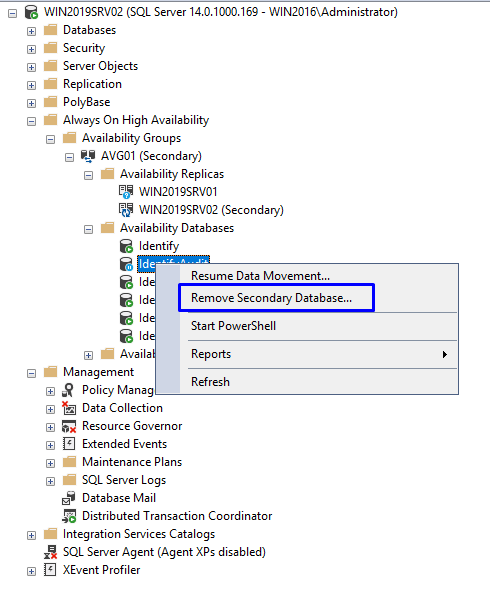The image size is (490, 596).
Task: Expand the Security node
Action: (x=32, y=49)
